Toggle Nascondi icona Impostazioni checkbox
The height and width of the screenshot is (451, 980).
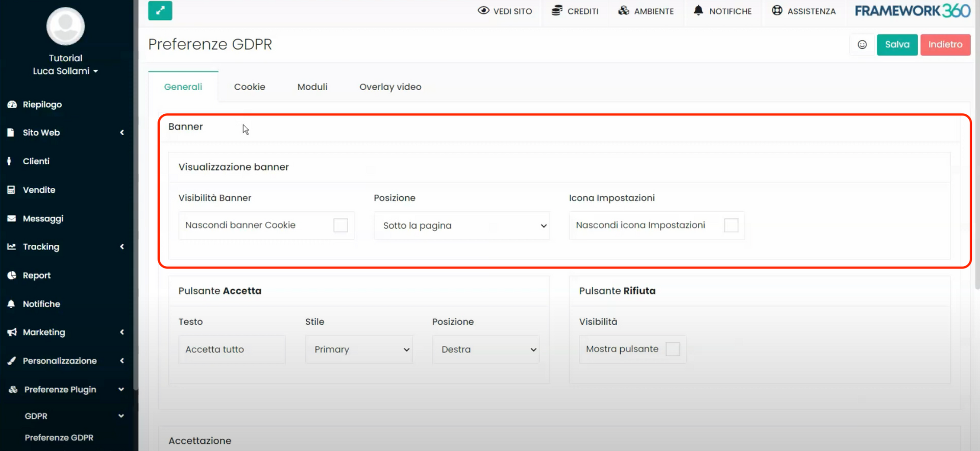coord(731,225)
